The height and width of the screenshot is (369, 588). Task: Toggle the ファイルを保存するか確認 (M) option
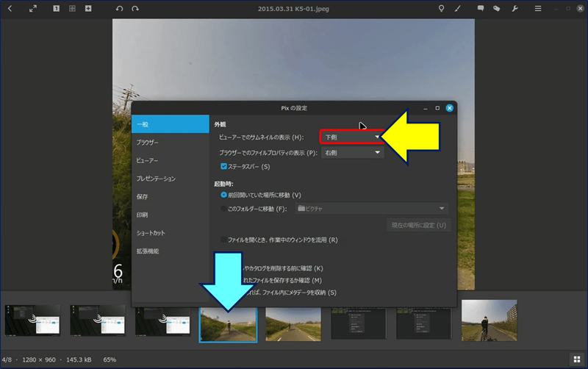click(282, 281)
